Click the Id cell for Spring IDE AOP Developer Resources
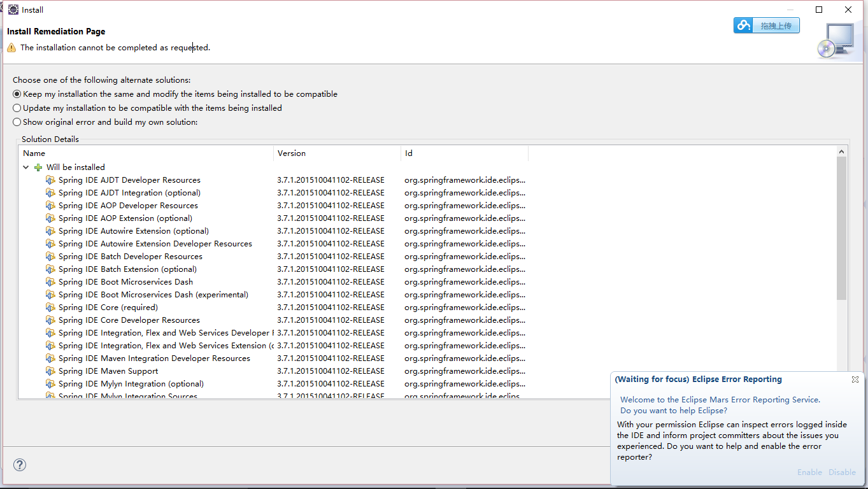 465,206
